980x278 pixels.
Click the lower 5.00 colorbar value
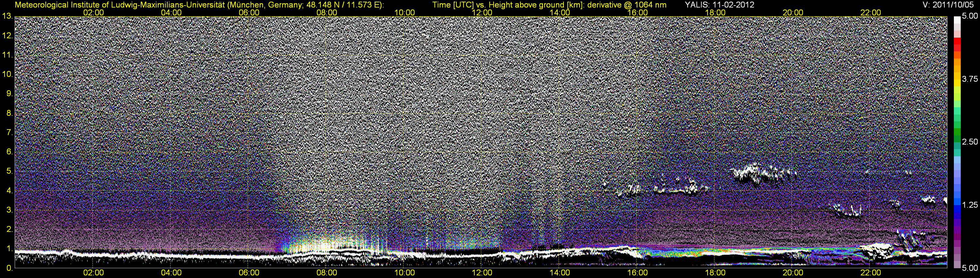click(970, 268)
